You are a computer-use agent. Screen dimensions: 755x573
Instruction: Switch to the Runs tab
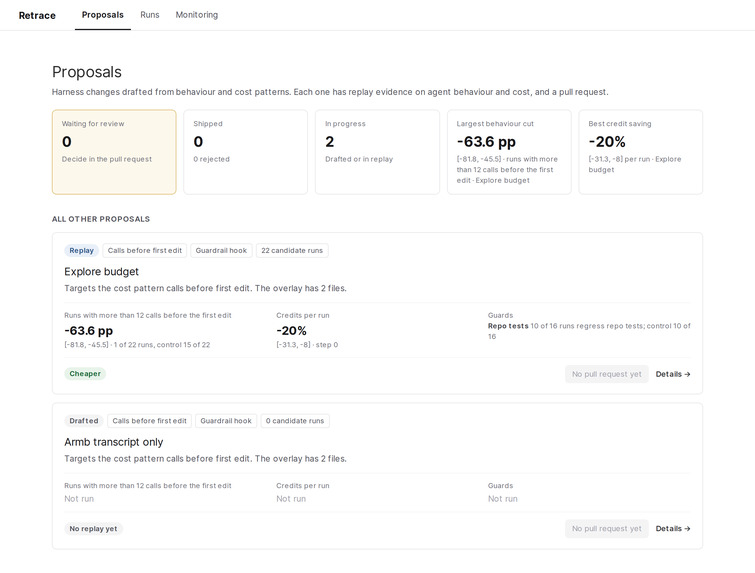pos(150,15)
